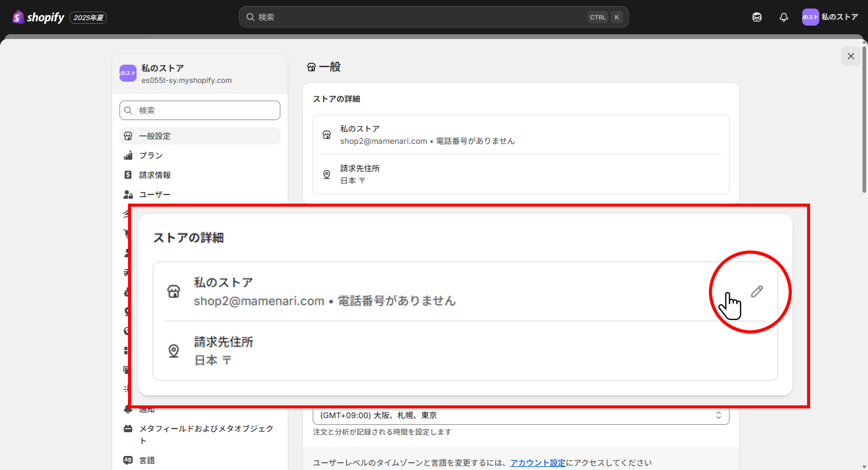The height and width of the screenshot is (470, 868).
Task: Open the 通知 settings menu item
Action: tap(147, 410)
